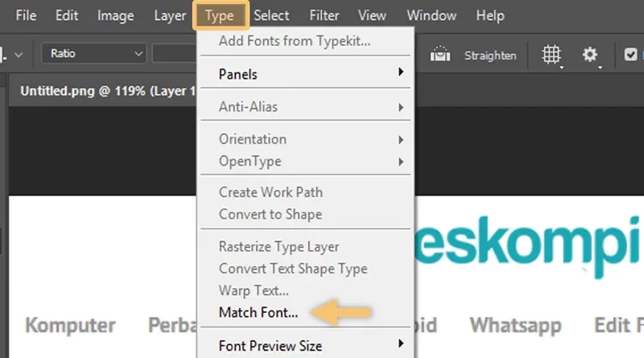
Task: Click the Komputer link on the canvas
Action: point(70,326)
